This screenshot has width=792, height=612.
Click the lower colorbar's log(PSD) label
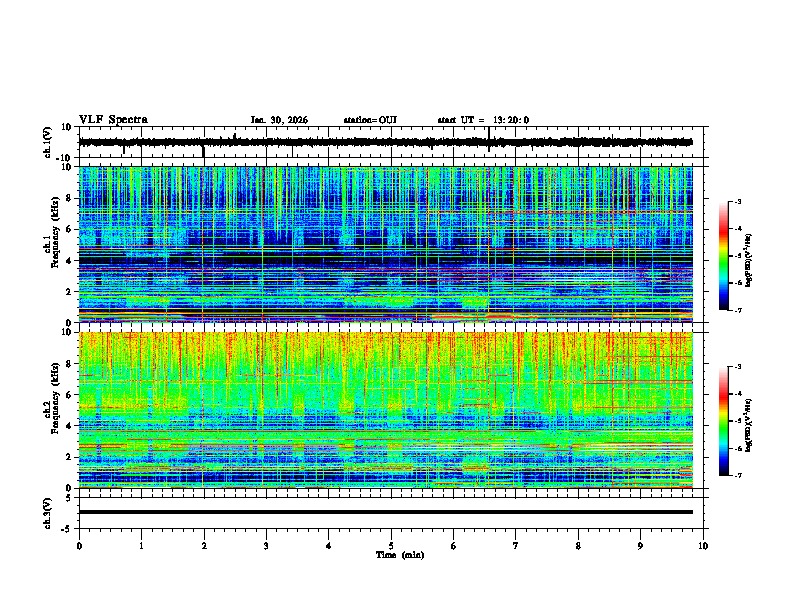(749, 425)
